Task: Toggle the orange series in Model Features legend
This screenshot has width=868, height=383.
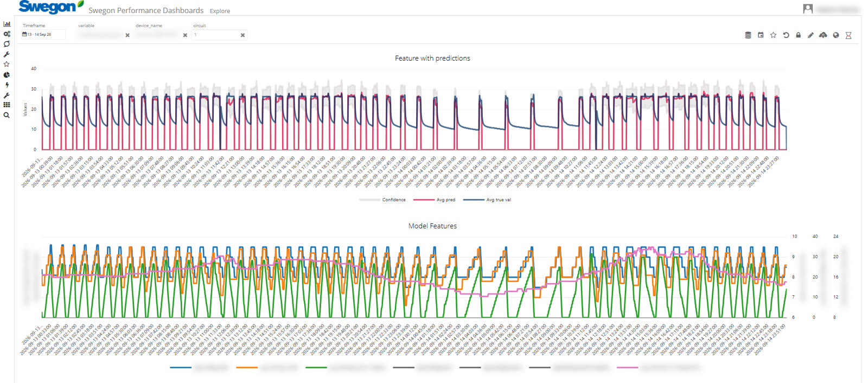Action: pos(267,367)
